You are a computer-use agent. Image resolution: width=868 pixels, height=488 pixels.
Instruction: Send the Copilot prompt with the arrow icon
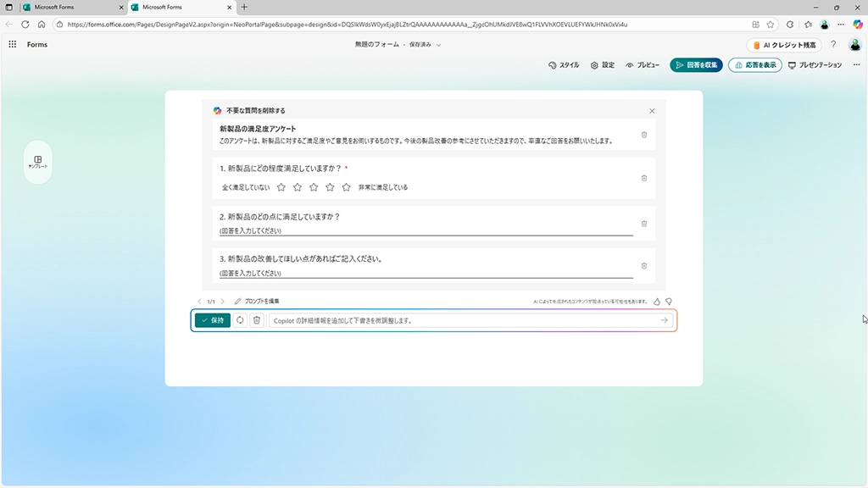[664, 320]
